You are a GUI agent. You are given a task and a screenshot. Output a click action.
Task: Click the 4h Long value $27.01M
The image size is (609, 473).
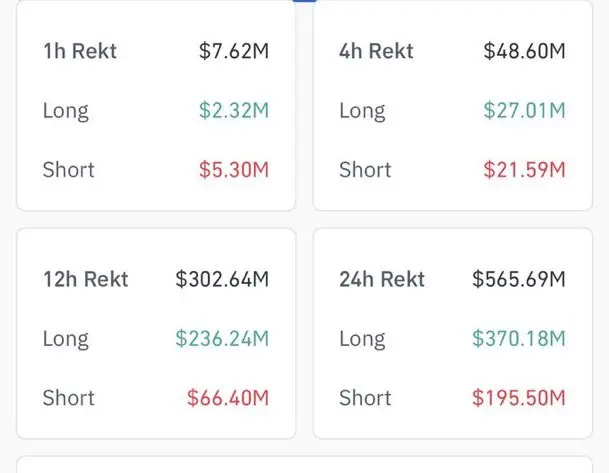(524, 110)
